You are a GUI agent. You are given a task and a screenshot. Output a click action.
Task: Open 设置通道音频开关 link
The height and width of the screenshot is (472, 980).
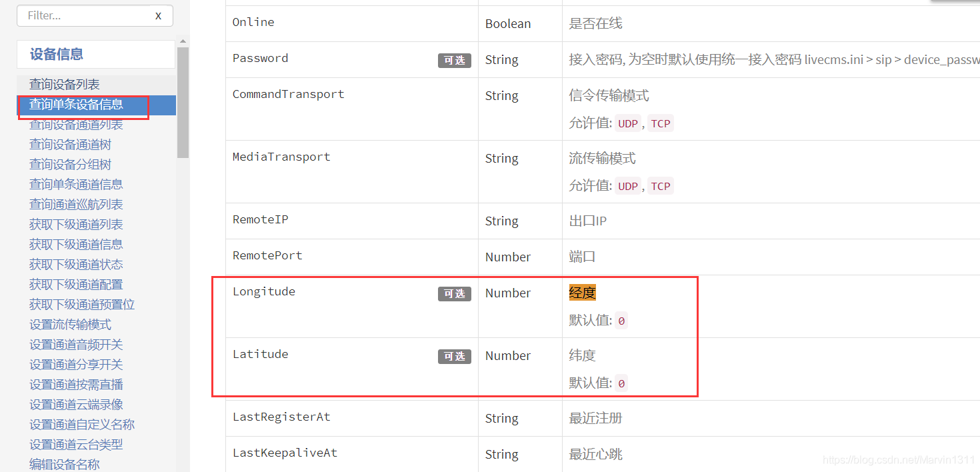pos(76,345)
